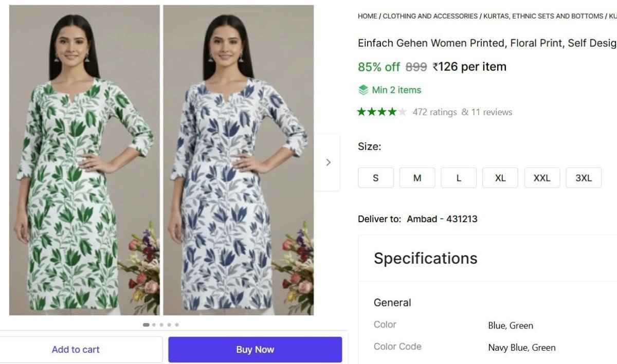Image resolution: width=617 pixels, height=364 pixels.
Task: Select size XL
Action: [x=500, y=177]
